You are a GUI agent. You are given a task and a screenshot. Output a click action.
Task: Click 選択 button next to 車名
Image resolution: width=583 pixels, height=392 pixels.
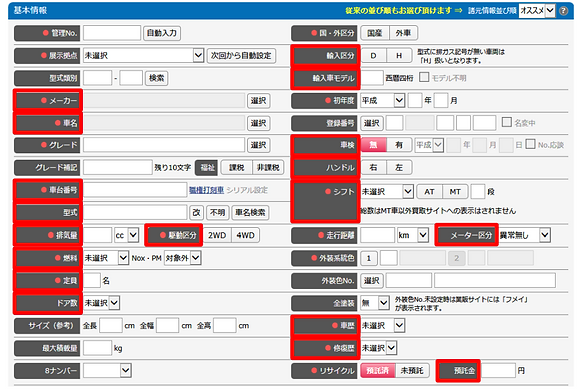coord(258,123)
